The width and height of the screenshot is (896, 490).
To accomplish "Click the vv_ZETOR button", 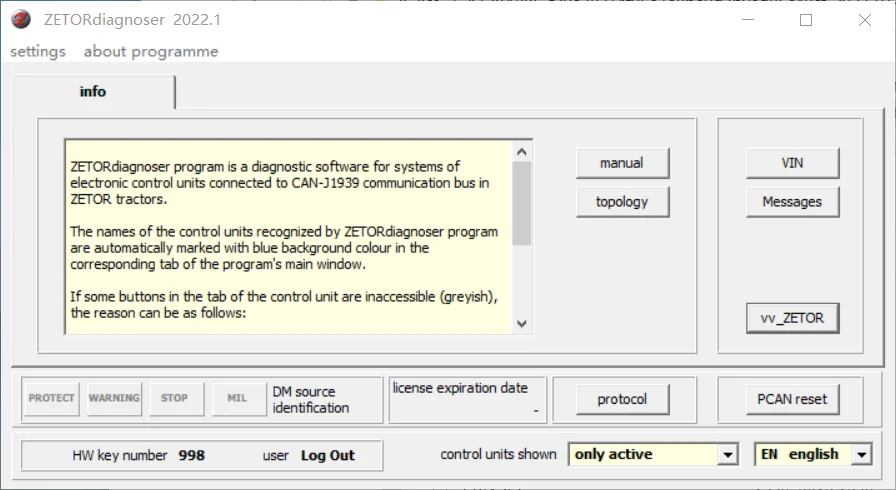I will (793, 318).
